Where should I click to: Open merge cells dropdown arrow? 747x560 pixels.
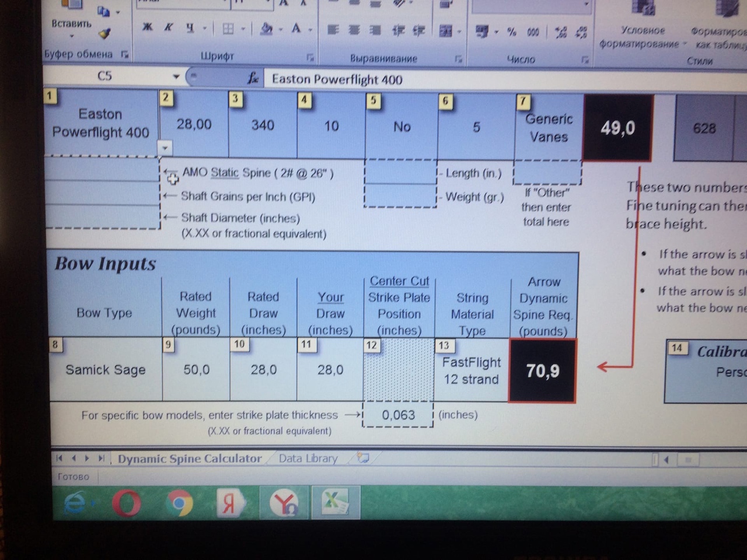click(459, 32)
